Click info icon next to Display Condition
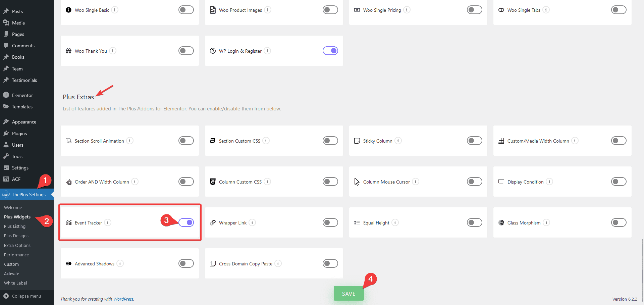644x305 pixels. [549, 182]
